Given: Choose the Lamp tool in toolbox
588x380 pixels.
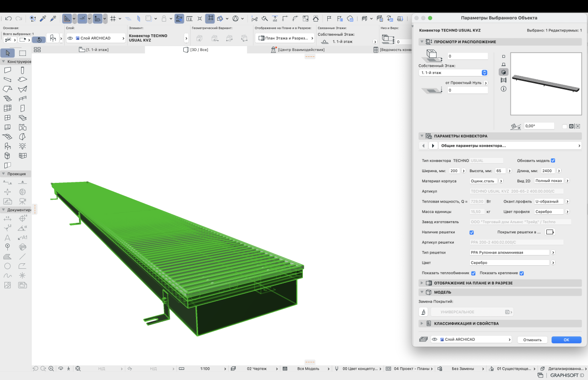Looking at the screenshot, I should coord(23,146).
